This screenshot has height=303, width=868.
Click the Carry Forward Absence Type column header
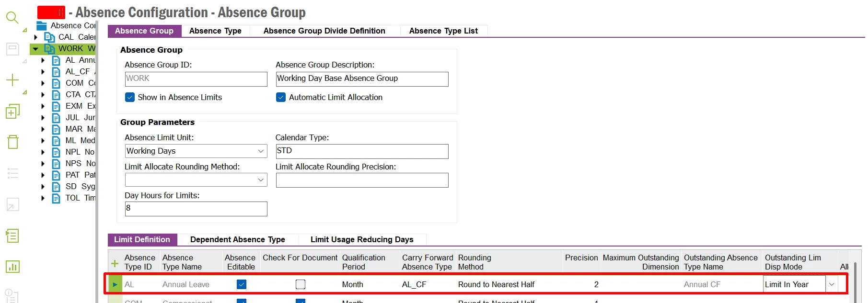tap(428, 262)
